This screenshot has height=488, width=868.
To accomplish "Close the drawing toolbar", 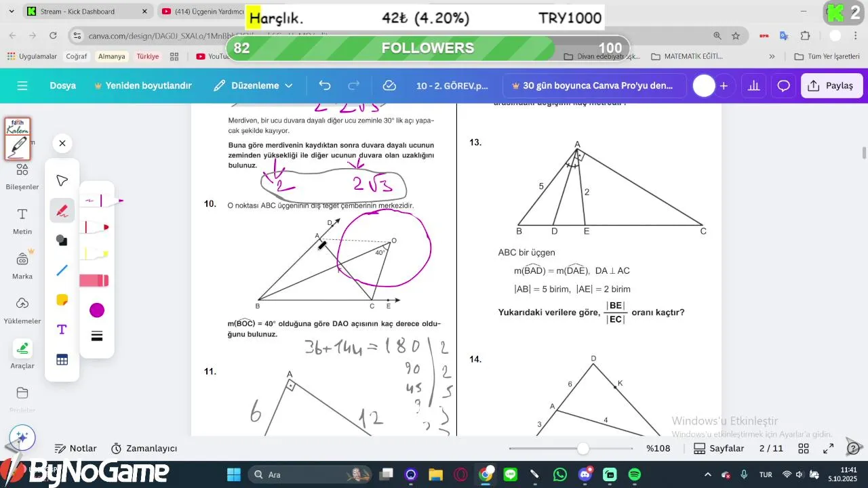I will point(62,144).
